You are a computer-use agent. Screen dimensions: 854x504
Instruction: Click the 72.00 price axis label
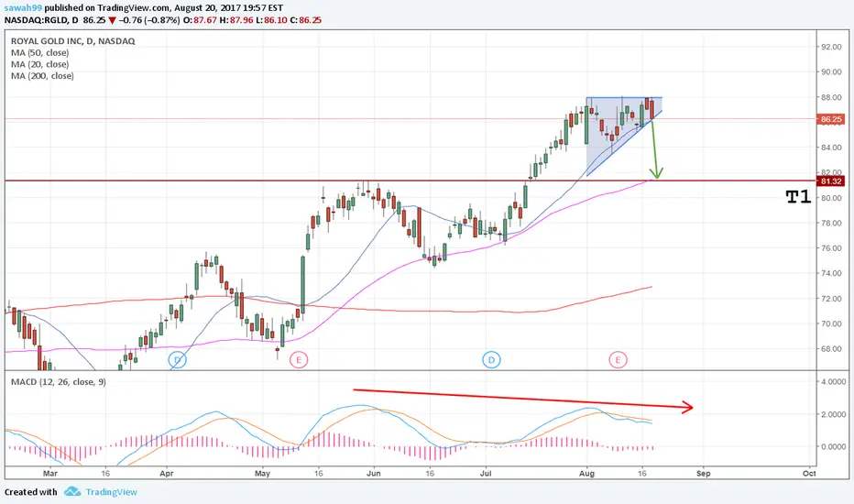point(832,299)
